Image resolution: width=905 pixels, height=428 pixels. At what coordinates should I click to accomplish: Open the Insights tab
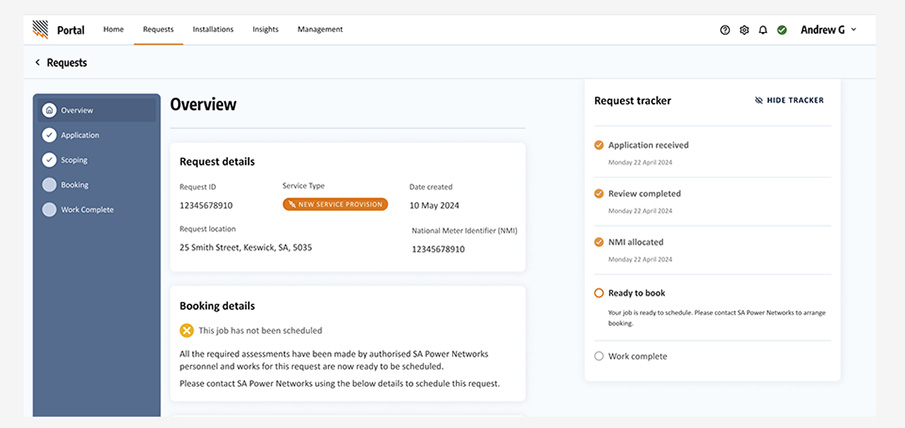(265, 29)
